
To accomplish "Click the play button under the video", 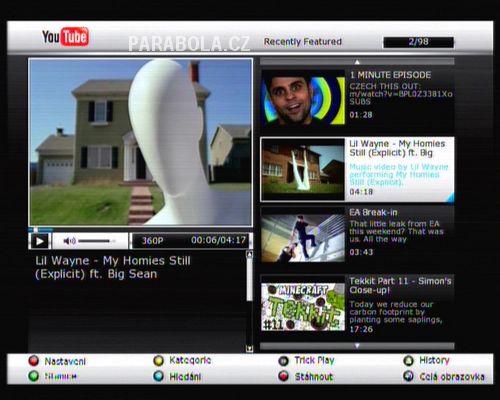I will click(x=40, y=241).
